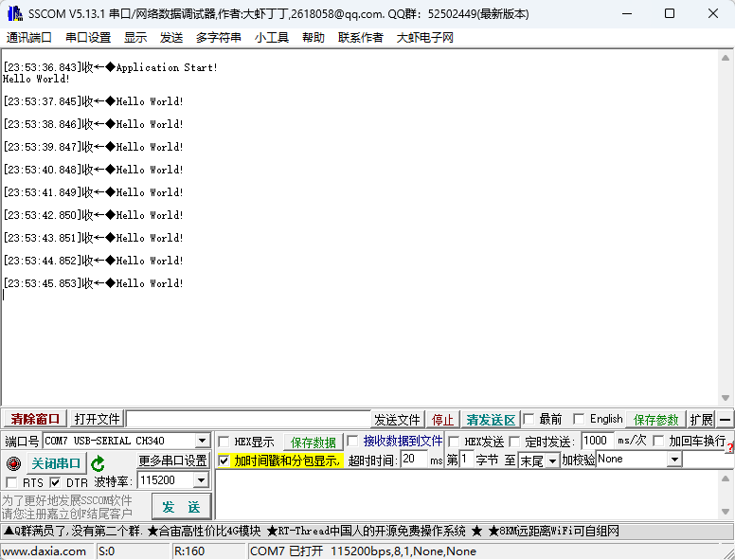Click the SSCOM app icon in title bar
This screenshot has width=735, height=560.
(14, 13)
